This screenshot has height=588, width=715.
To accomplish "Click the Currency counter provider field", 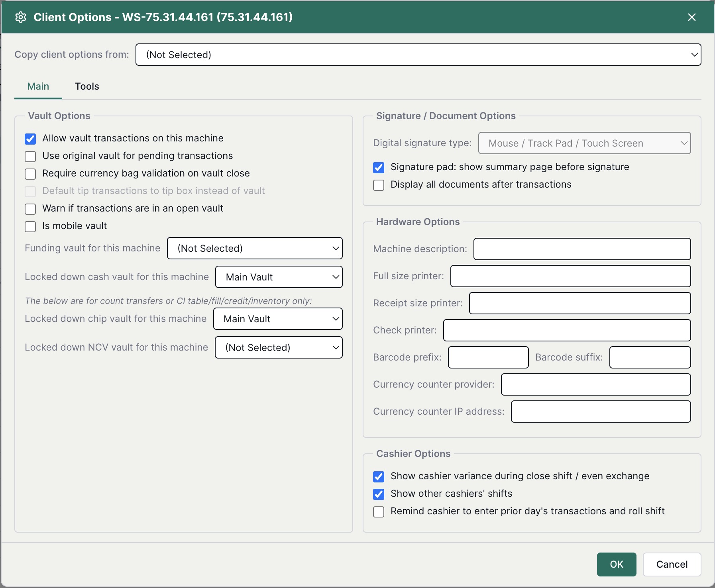I will point(596,384).
